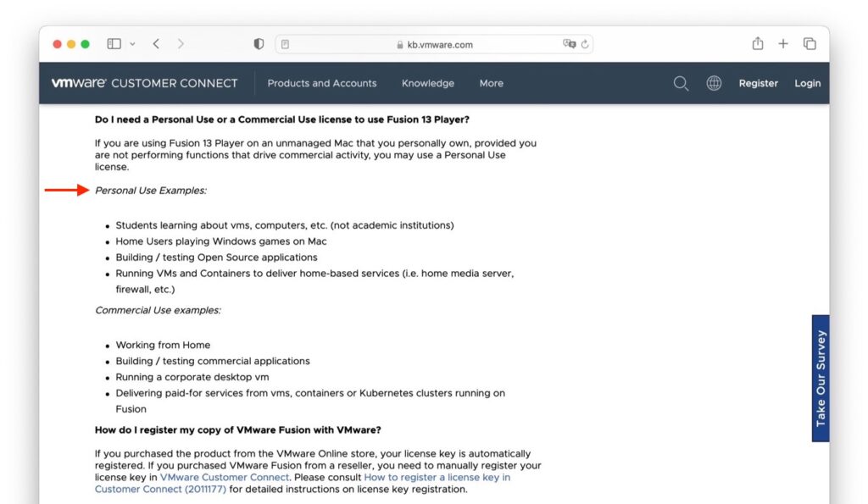Show the Reader view page icon
Image resolution: width=868 pixels, height=504 pixels.
click(x=285, y=44)
